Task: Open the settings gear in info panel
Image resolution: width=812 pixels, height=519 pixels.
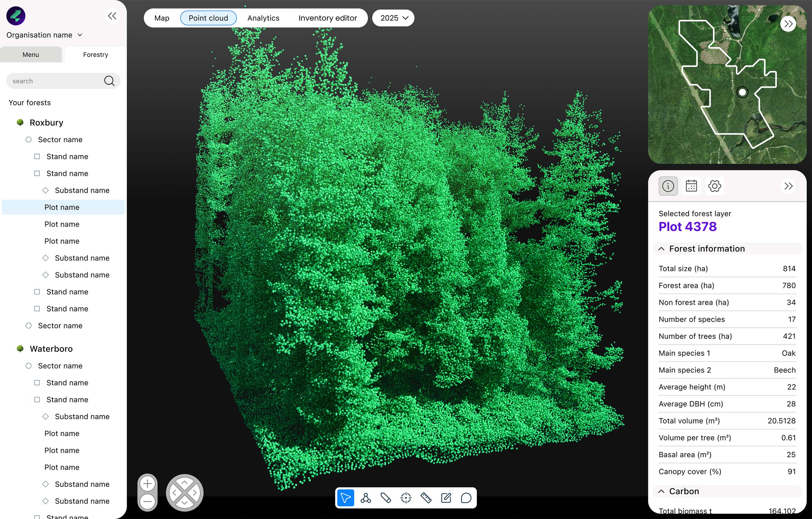Action: tap(714, 186)
